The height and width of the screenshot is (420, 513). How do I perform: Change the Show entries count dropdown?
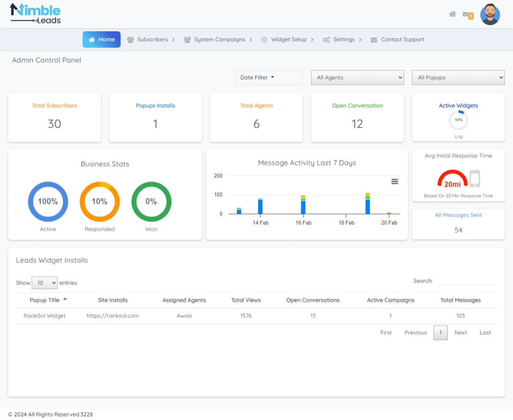pos(45,283)
